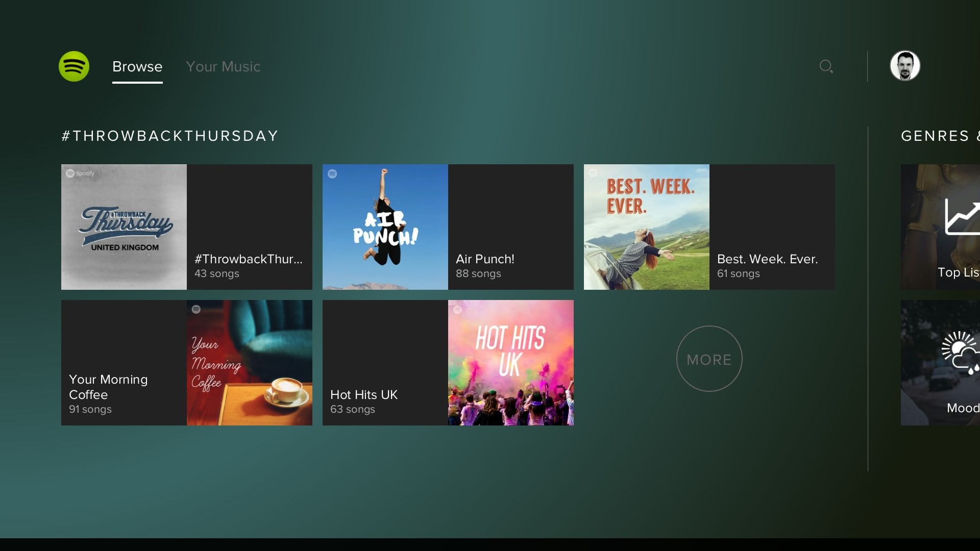Open the user profile avatar
This screenshot has width=980, height=551.
[905, 66]
